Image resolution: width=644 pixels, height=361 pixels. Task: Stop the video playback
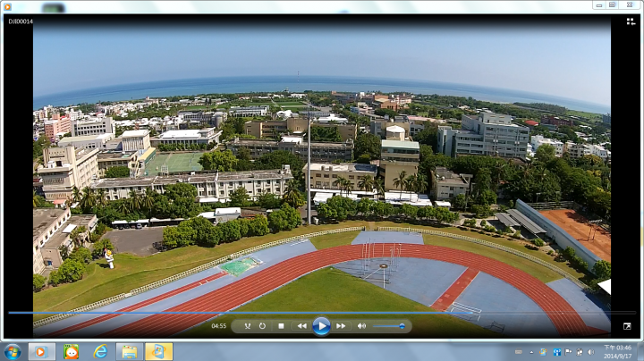[282, 326]
